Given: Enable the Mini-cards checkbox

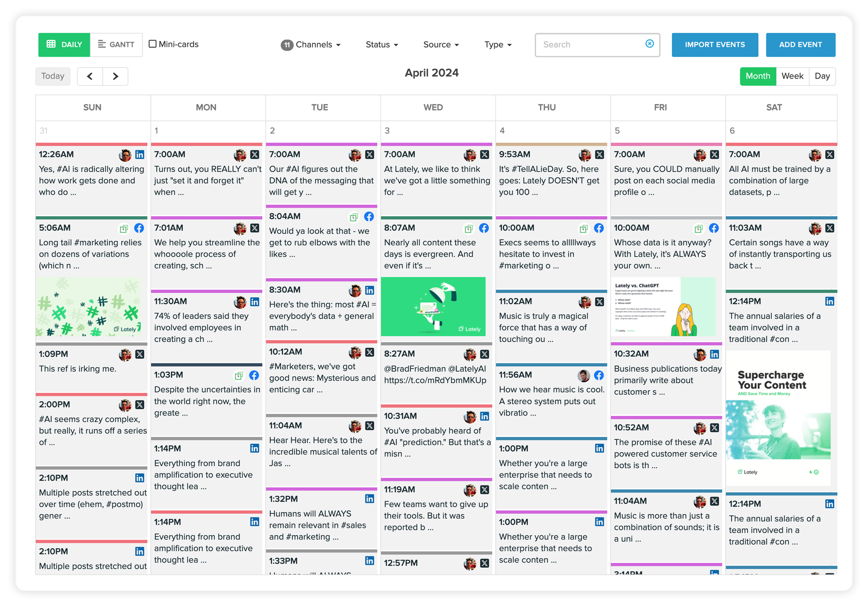Looking at the screenshot, I should coord(153,44).
